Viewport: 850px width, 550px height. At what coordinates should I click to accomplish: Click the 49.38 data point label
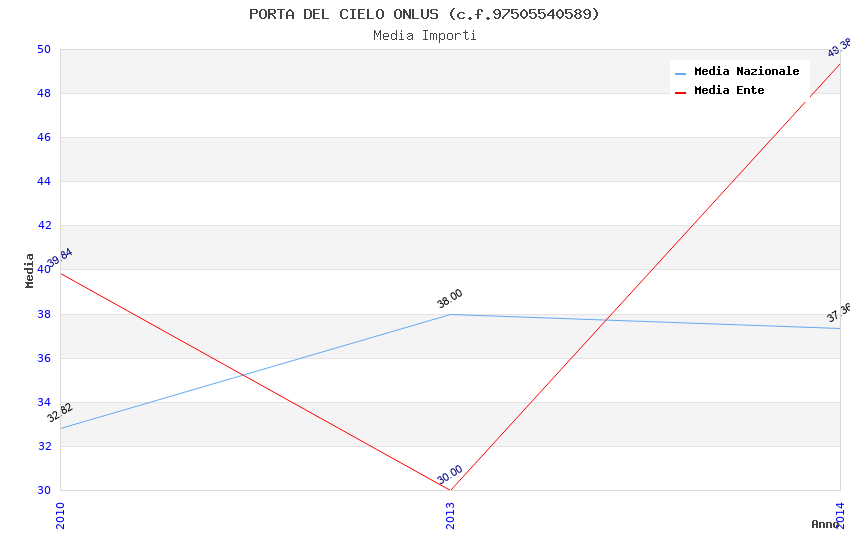[x=838, y=47]
